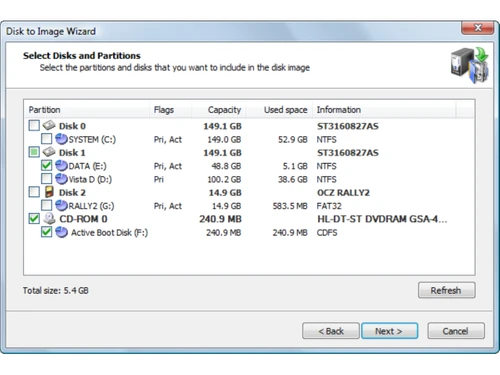
Task: Click the Vista D (D:) partition icon
Action: tap(61, 179)
